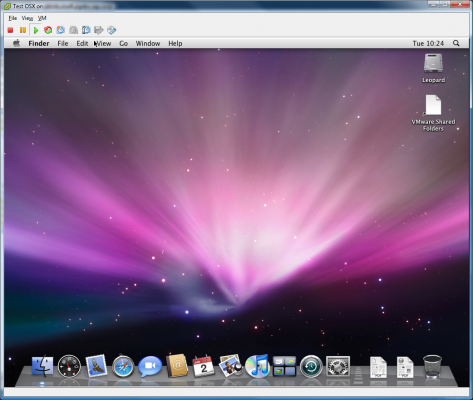
Task: Launch Mail from the Dock
Action: click(x=96, y=366)
